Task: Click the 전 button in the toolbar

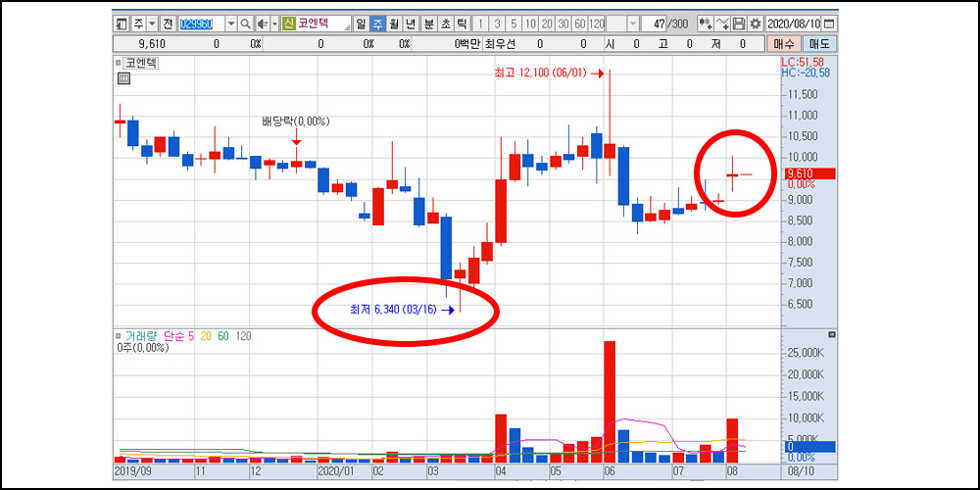Action: [x=168, y=24]
